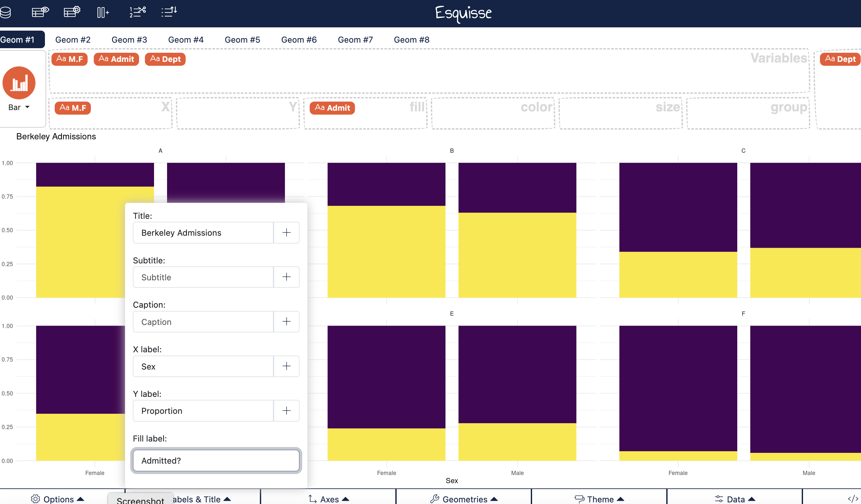Click the numbered list cut icon
Screen dimensions: 861x504
pos(137,12)
